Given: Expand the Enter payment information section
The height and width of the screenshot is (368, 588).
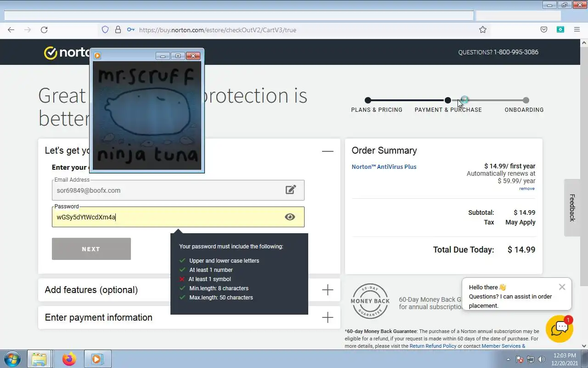Looking at the screenshot, I should (328, 317).
